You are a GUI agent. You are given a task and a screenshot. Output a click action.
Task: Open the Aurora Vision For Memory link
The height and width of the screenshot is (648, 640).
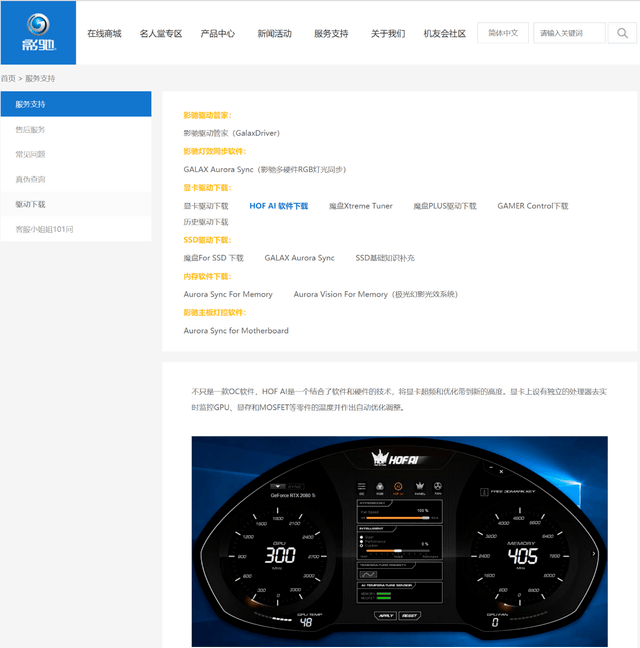376,294
